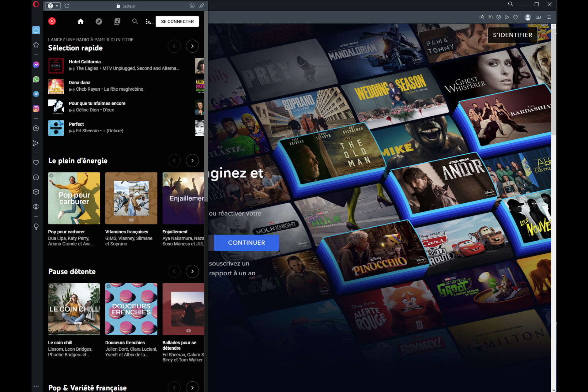
Task: Open the Workspace icon in Opera sidebar
Action: tap(36, 30)
